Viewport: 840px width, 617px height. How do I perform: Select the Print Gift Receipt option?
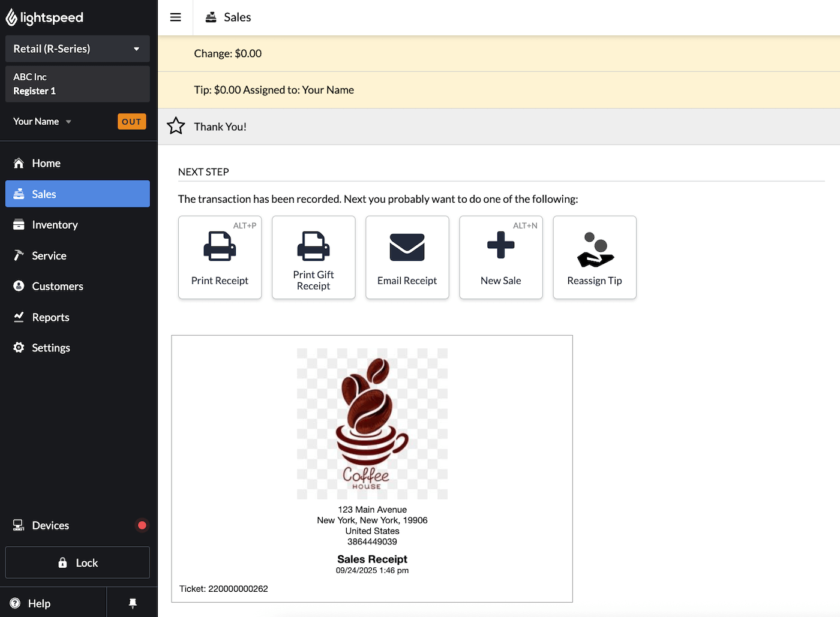313,257
